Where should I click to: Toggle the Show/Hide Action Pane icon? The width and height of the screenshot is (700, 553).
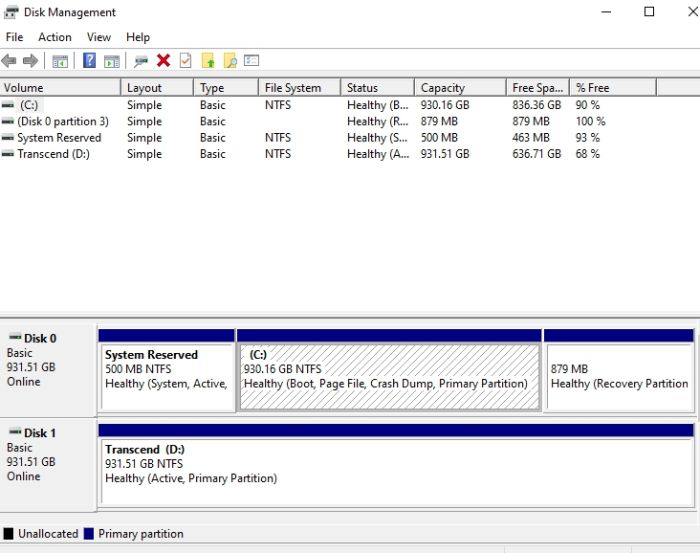click(112, 61)
